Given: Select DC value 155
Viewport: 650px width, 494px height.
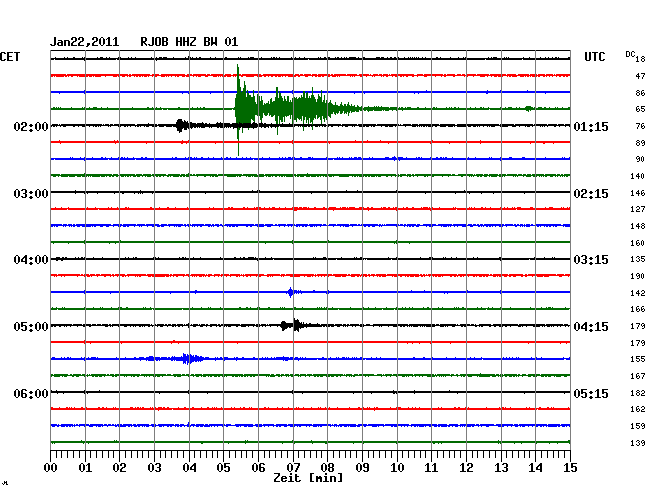Looking at the screenshot, I should 638,359.
